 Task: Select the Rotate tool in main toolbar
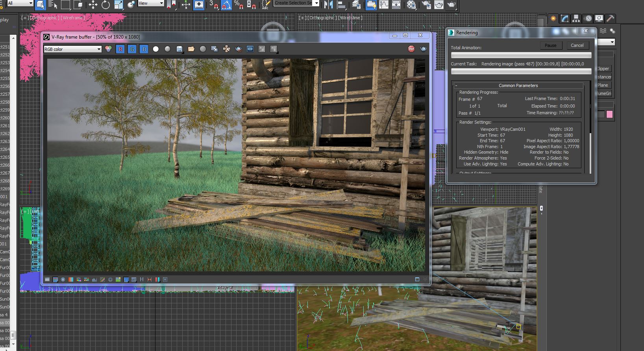105,4
